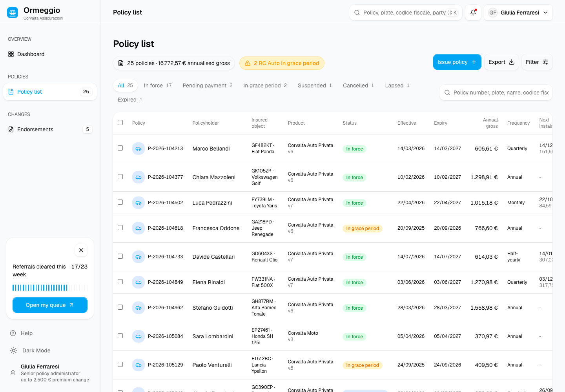The height and width of the screenshot is (392, 565).
Task: Open the notifications bell
Action: (x=473, y=13)
